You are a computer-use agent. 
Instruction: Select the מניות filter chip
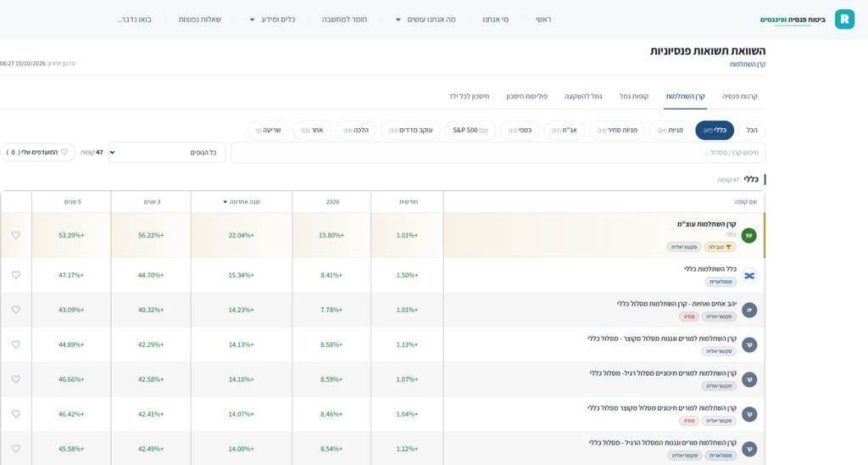click(670, 130)
